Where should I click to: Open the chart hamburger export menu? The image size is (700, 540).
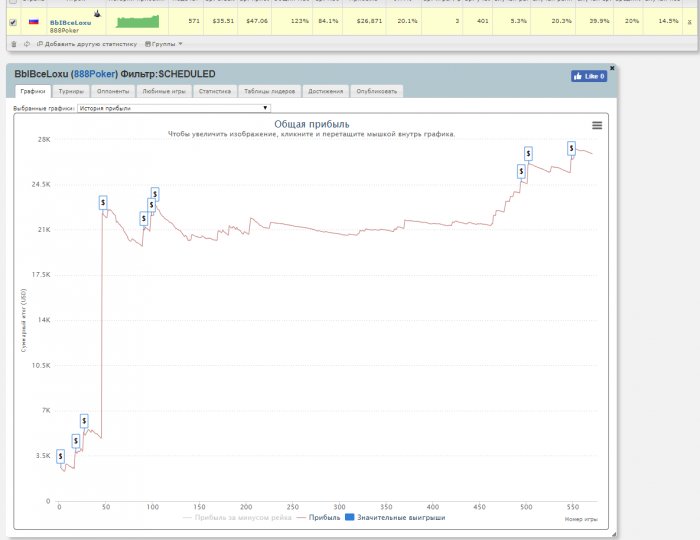(597, 125)
